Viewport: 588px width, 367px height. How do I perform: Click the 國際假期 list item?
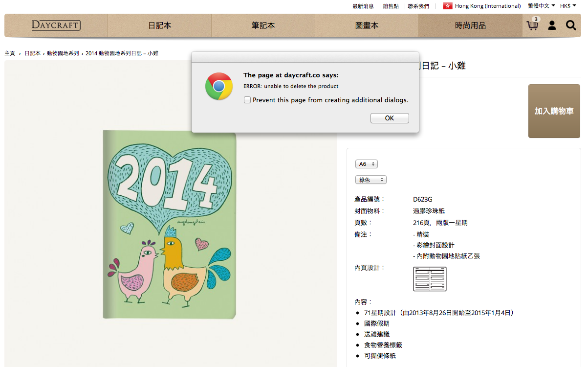coord(377,323)
